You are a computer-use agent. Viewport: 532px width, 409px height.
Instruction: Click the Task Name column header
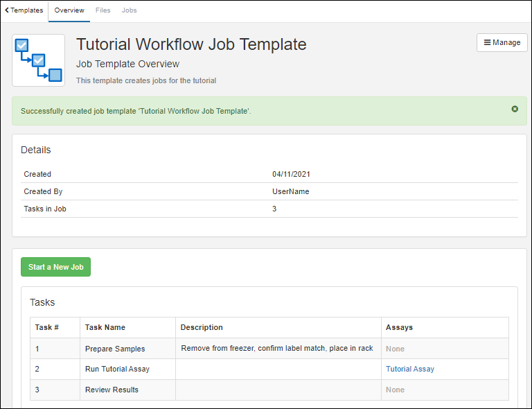[x=105, y=327]
